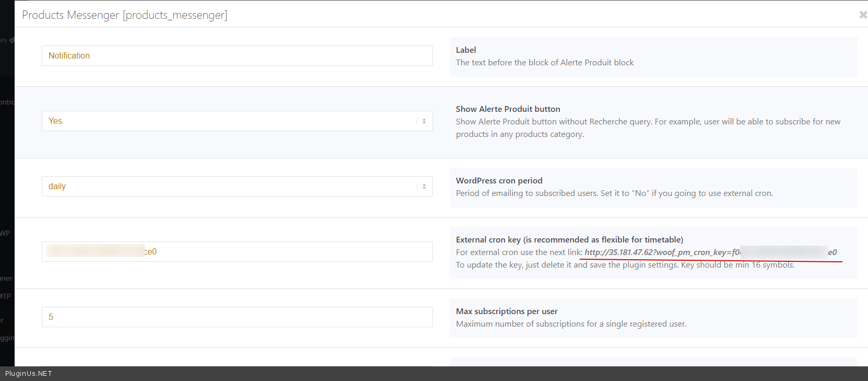Click the cart icon in the left sidebar
Screen dimensions: 868x381
click(x=11, y=40)
